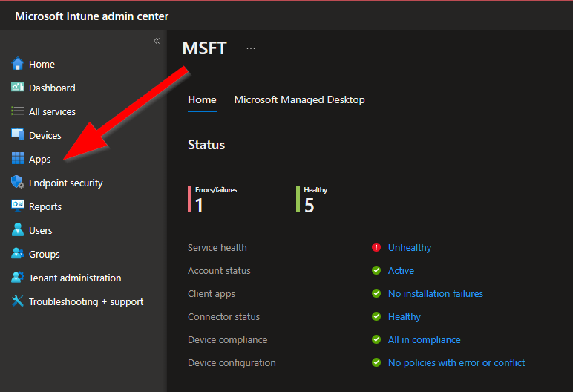Open the Home sidebar menu item
The height and width of the screenshot is (392, 573).
point(42,64)
